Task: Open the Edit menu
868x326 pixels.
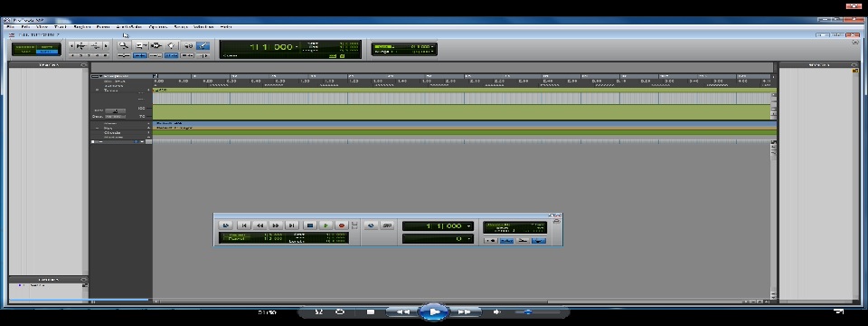Action: [x=25, y=26]
